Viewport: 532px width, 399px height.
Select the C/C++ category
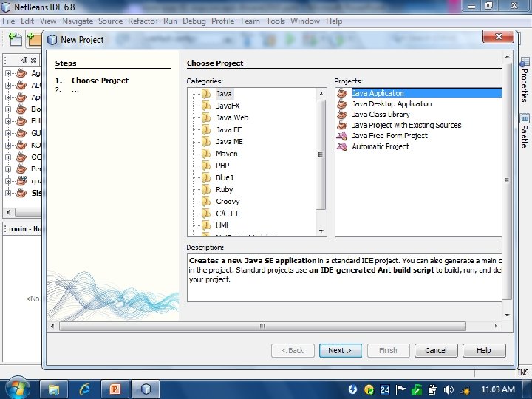point(228,214)
